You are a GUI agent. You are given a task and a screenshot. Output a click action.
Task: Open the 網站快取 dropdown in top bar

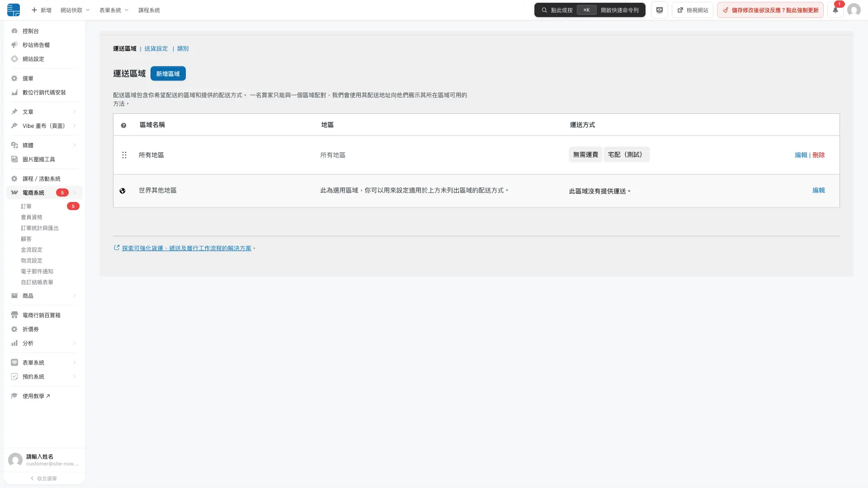(x=75, y=10)
